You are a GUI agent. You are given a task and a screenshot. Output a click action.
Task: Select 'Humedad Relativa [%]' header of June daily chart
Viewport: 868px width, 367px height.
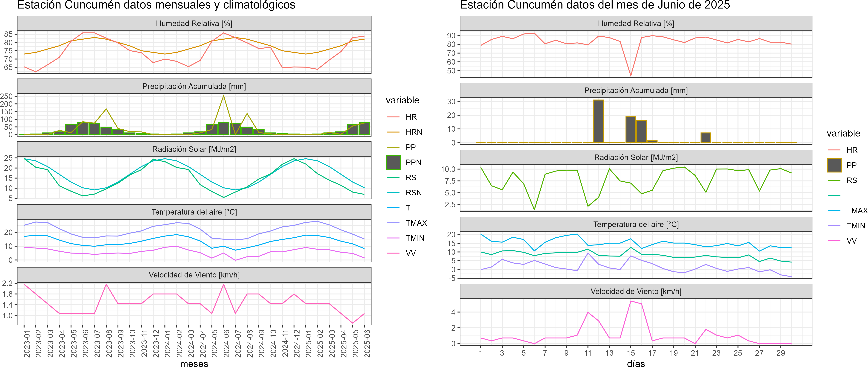tap(636, 23)
